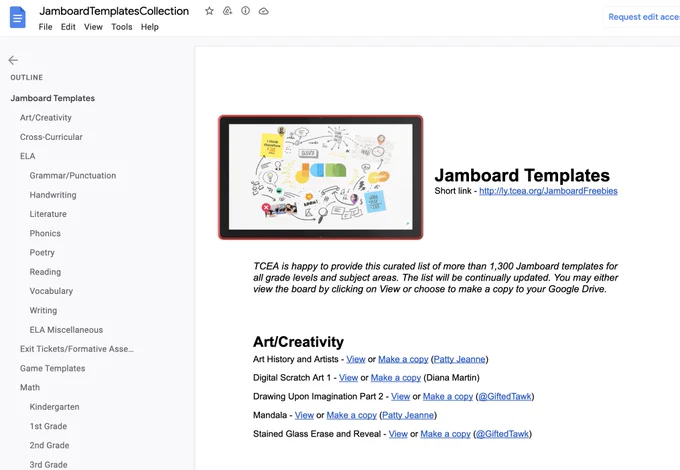Click the add-to-Drive shortcut icon
This screenshot has height=470, width=680.
[x=227, y=11]
